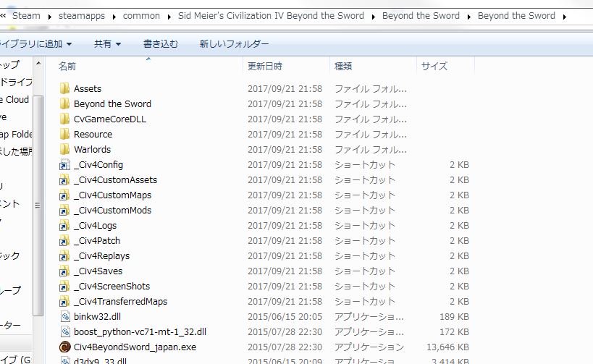This screenshot has height=364, width=593.
Task: Select the binkw32.dll file icon
Action: coord(65,317)
